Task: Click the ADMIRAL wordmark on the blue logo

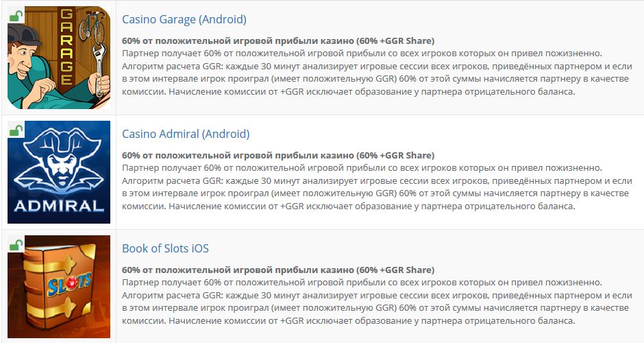Action: pyautogui.click(x=58, y=206)
